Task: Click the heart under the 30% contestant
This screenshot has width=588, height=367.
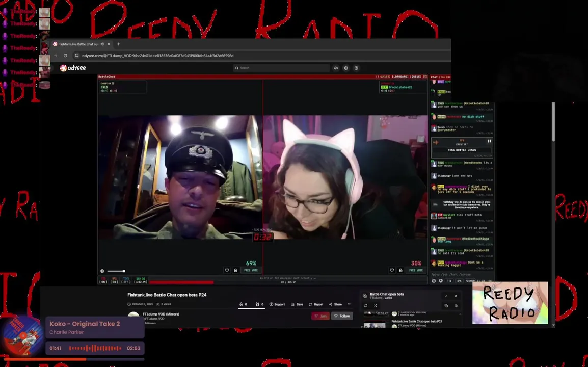Action: tap(392, 270)
